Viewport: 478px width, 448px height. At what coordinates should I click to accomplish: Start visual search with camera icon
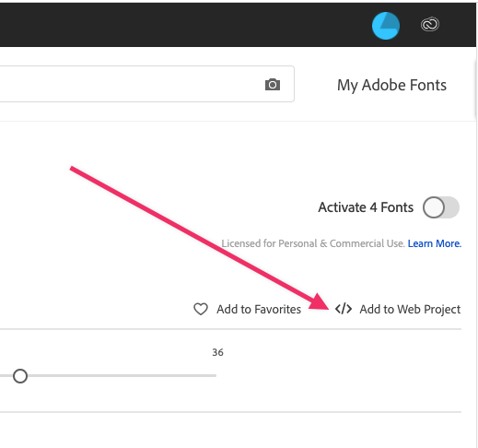273,85
